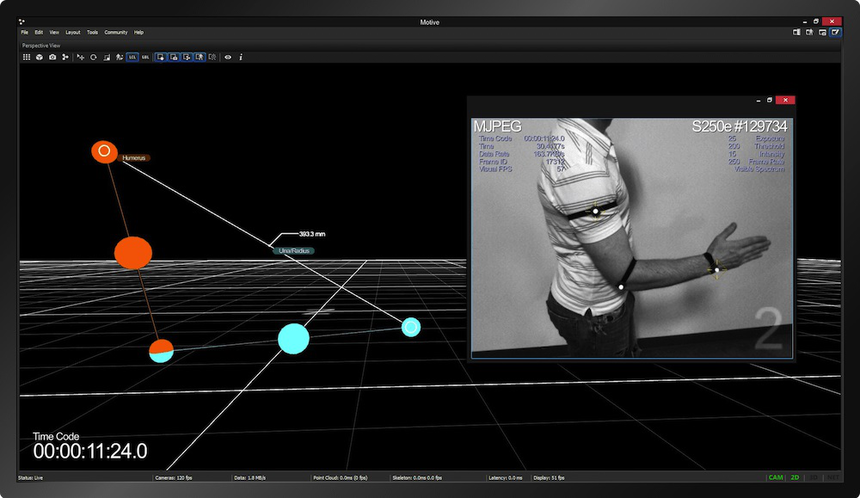Click the dimmed 3D indicator in the status bar
This screenshot has height=498, width=860.
tap(814, 478)
